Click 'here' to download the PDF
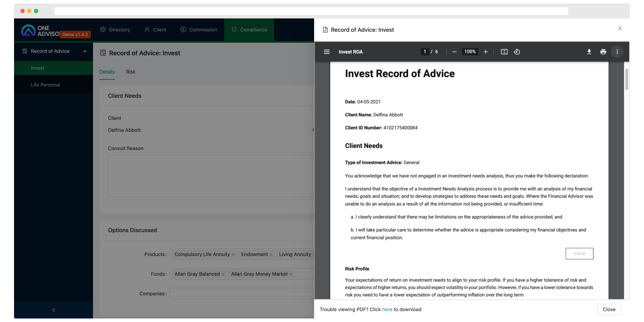Image resolution: width=644 pixels, height=322 pixels. [x=387, y=309]
